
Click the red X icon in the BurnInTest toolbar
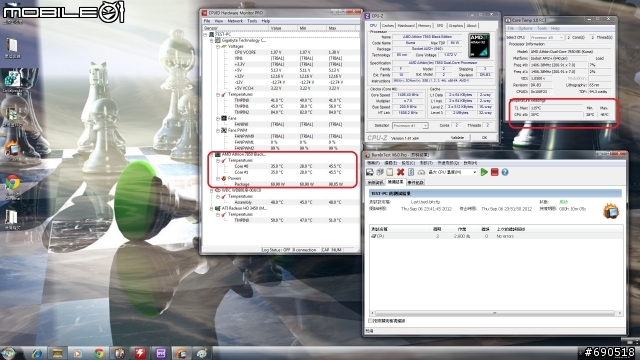tap(400, 172)
